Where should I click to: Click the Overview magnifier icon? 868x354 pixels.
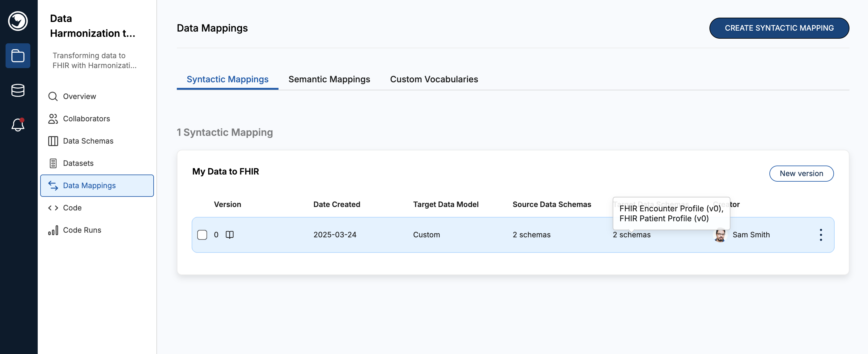tap(53, 97)
